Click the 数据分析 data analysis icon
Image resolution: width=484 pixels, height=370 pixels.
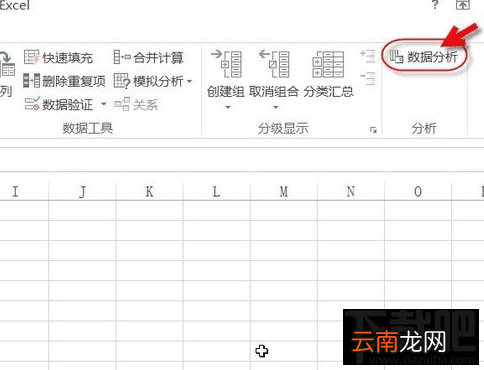tap(396, 57)
